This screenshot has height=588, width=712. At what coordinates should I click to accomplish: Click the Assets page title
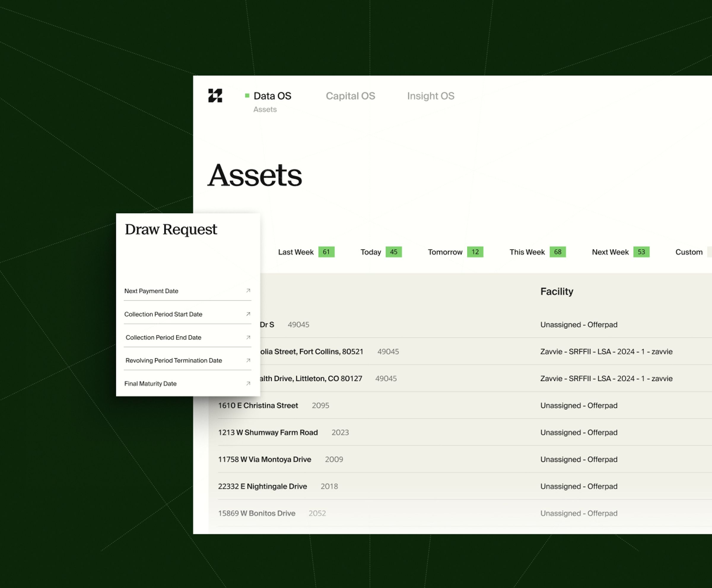pos(255,176)
